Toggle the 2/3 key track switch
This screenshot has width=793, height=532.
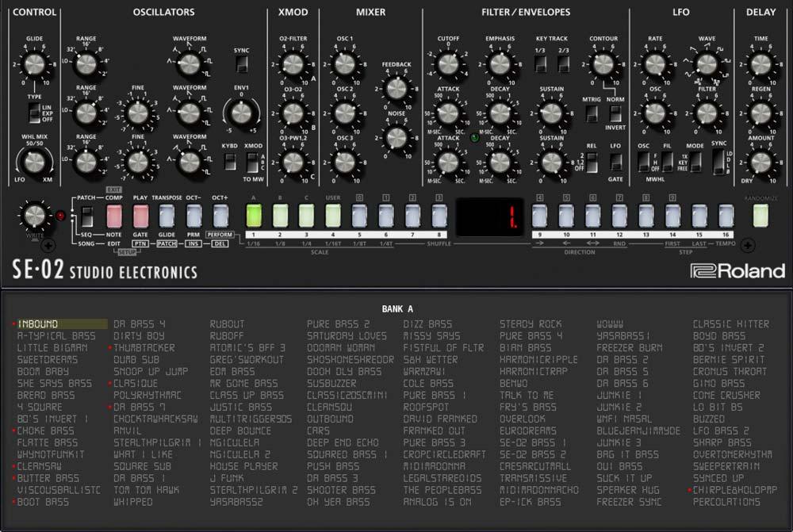tap(563, 63)
